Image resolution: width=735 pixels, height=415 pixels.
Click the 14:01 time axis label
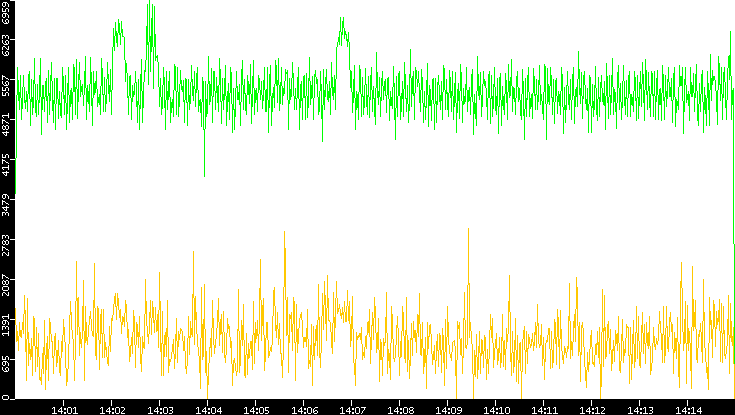click(65, 411)
